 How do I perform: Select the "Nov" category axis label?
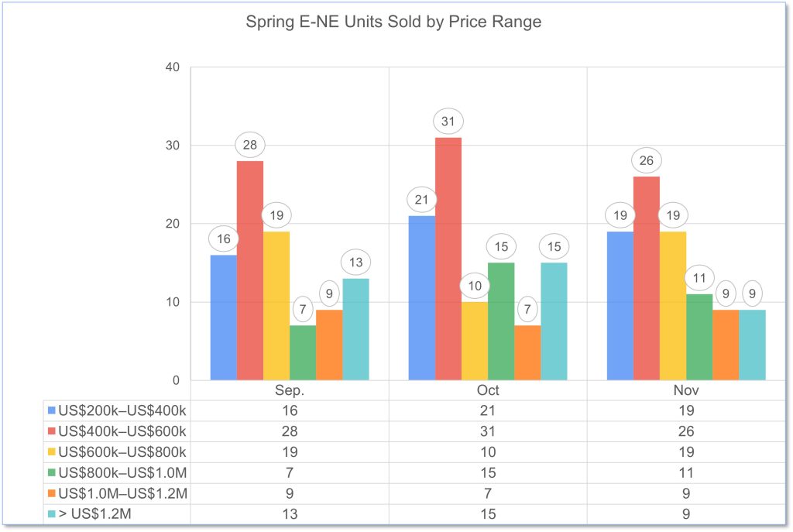686,390
